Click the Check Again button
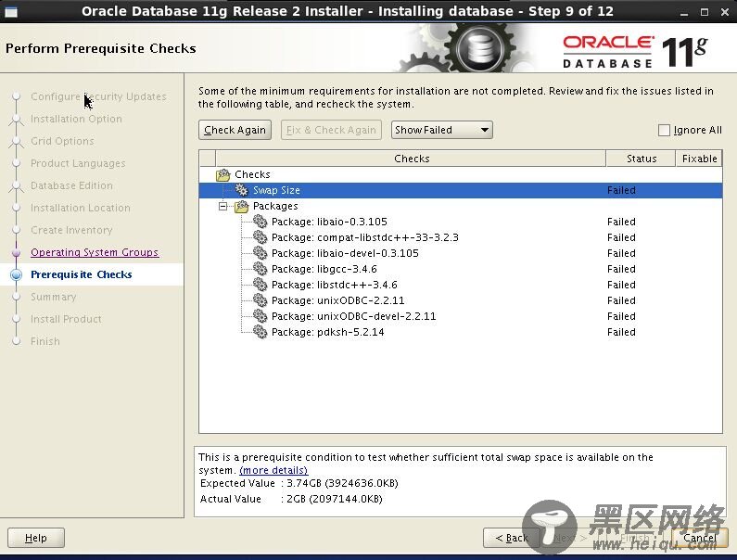Screen dimensions: 737x560 [235, 130]
